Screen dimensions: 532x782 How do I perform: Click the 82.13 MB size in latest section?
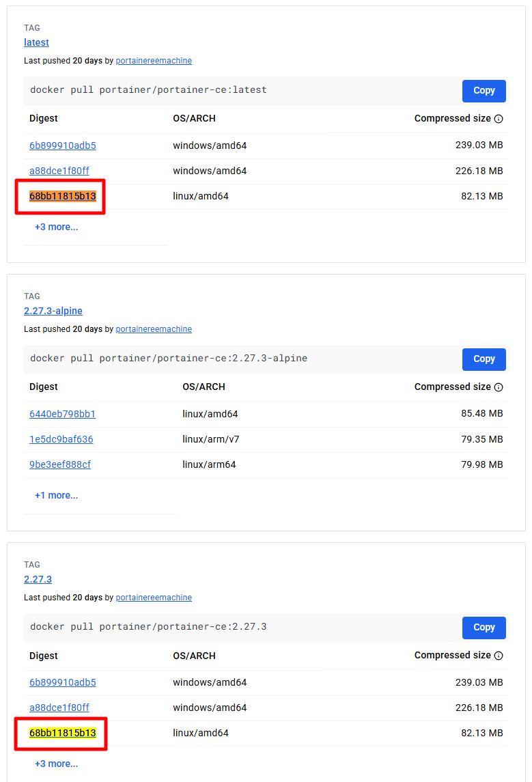482,196
